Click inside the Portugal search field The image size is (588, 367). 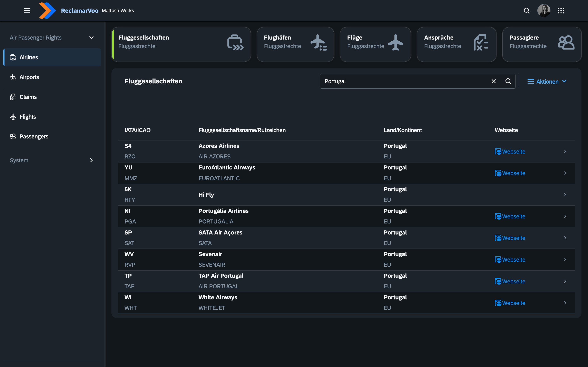coord(401,81)
